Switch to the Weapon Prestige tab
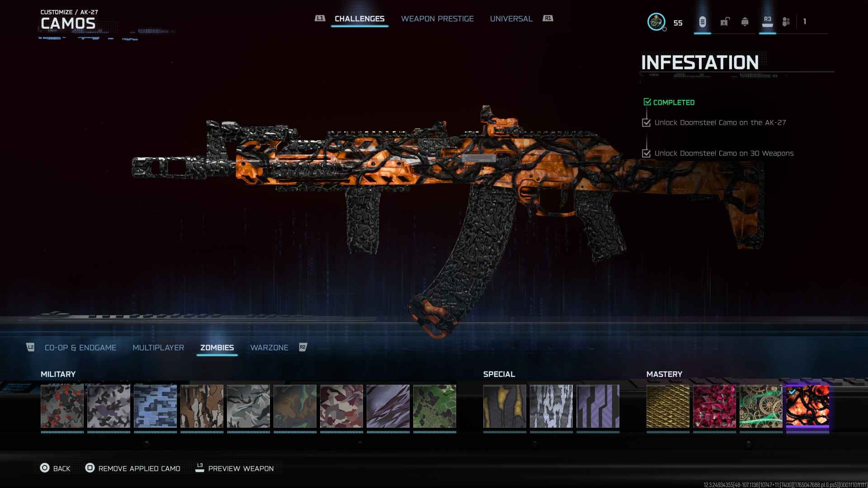The width and height of the screenshot is (868, 488). tap(438, 19)
